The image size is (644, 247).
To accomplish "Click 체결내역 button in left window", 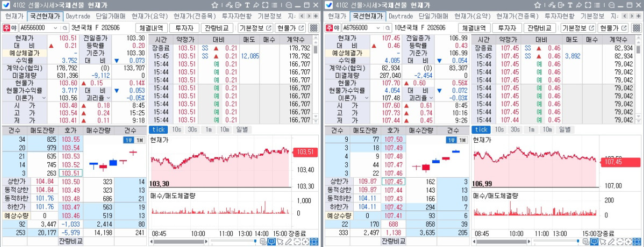I will 152,28.
